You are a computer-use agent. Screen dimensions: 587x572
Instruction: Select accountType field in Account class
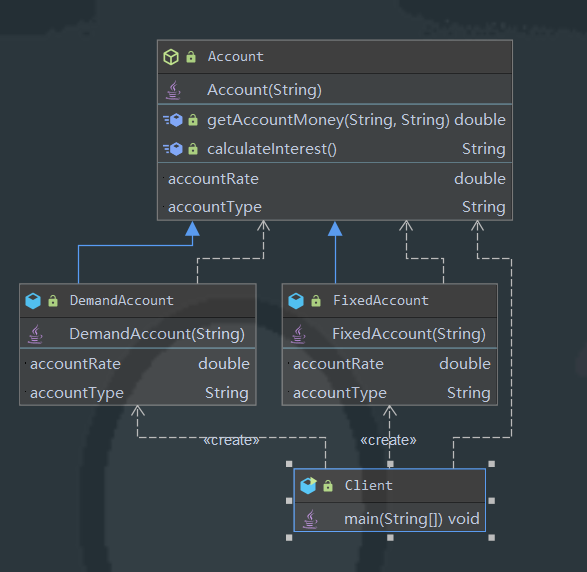click(x=335, y=207)
